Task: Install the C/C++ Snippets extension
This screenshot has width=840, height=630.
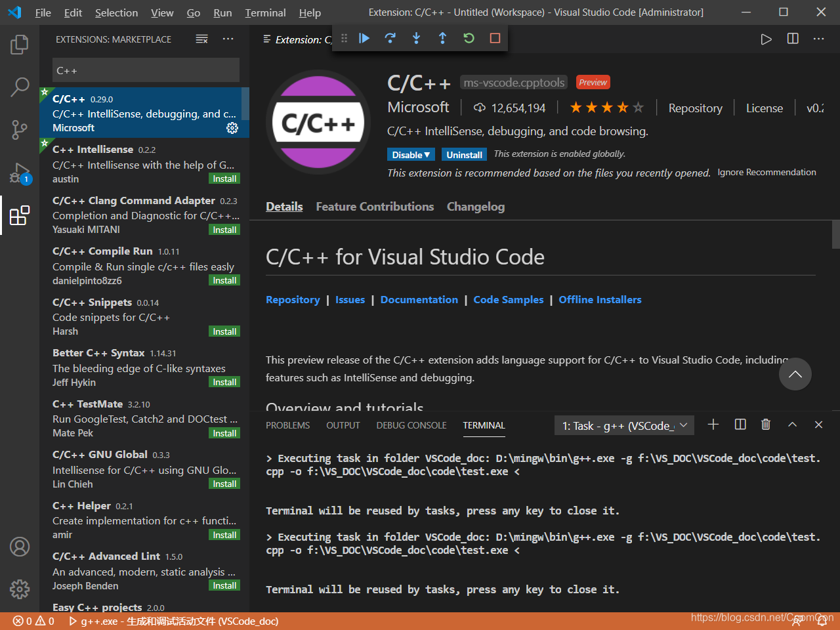Action: (x=224, y=331)
